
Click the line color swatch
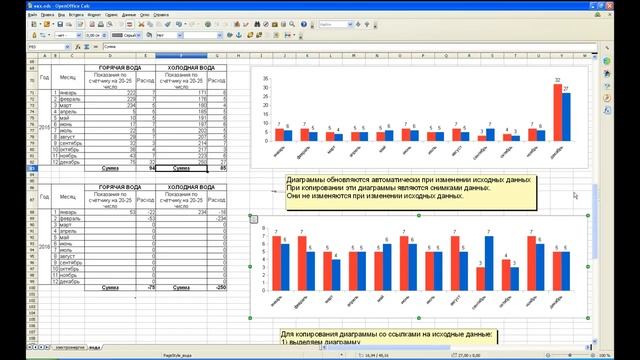click(117, 35)
